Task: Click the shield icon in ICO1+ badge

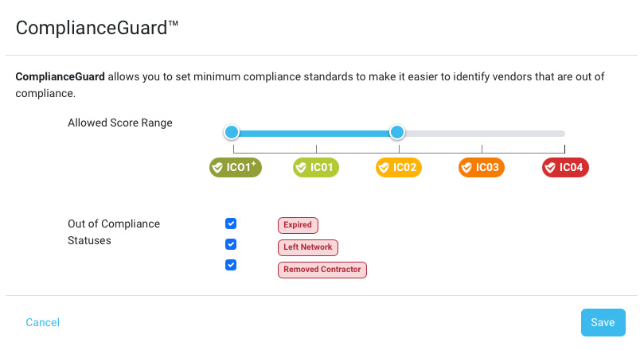Action: tap(217, 168)
